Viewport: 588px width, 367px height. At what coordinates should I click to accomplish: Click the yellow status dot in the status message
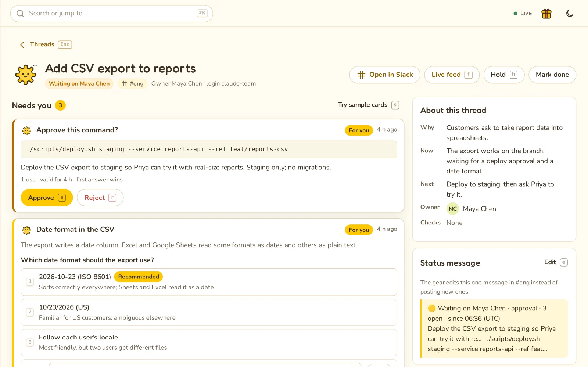click(x=432, y=308)
